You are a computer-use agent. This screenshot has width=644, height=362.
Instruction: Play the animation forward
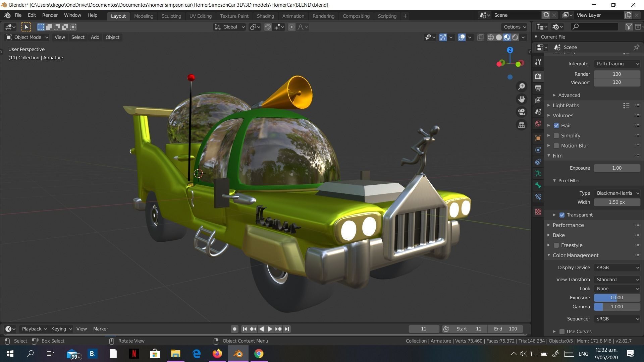270,329
